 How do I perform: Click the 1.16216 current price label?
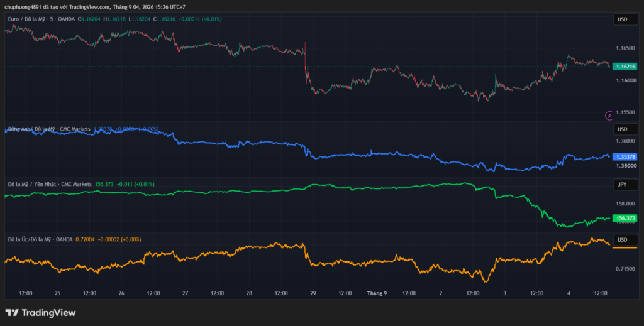pyautogui.click(x=625, y=67)
